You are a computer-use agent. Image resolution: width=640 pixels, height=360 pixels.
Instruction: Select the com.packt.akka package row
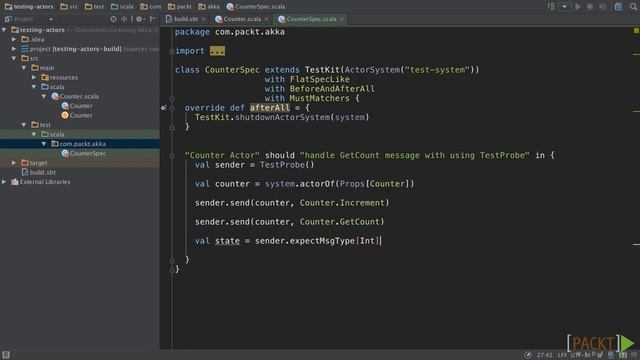(x=80, y=144)
